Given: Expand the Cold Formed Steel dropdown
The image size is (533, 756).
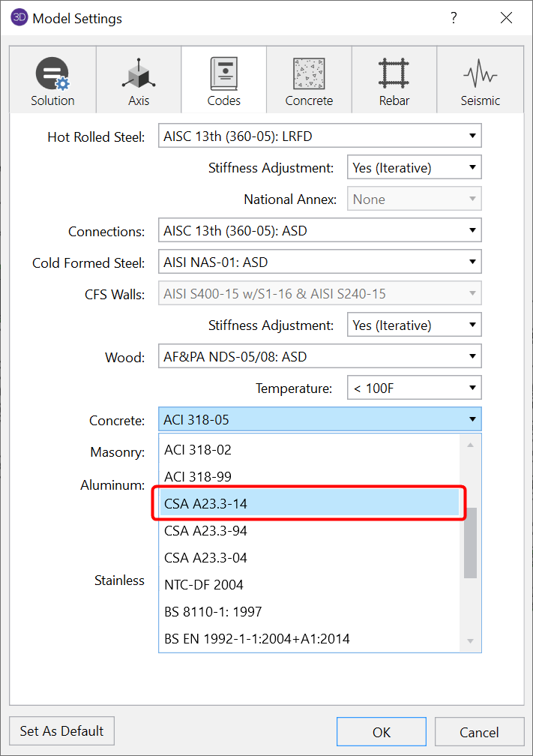Looking at the screenshot, I should pyautogui.click(x=471, y=262).
